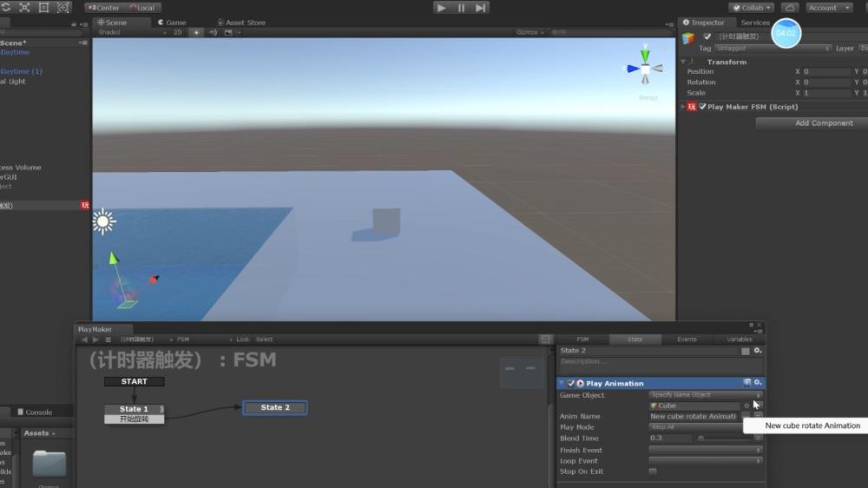Screen dimensions: 868x488
Task: Open the Shaded draw mode dropdown
Action: (x=132, y=32)
